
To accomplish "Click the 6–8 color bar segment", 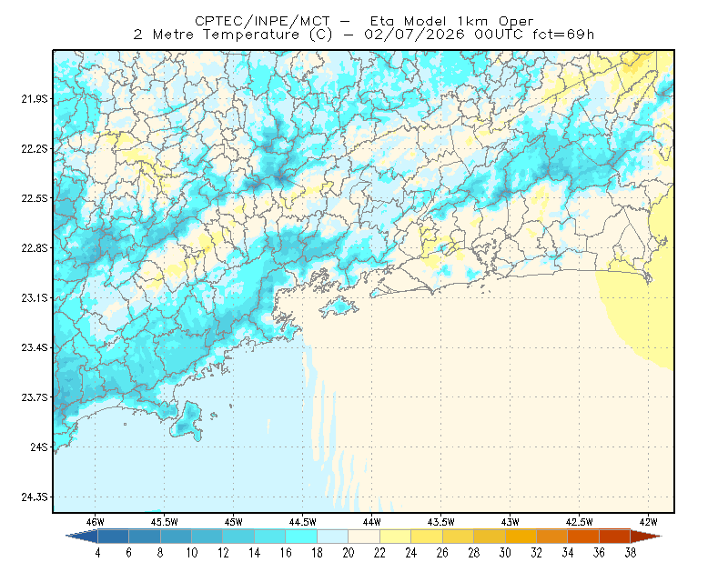I will click(145, 537).
